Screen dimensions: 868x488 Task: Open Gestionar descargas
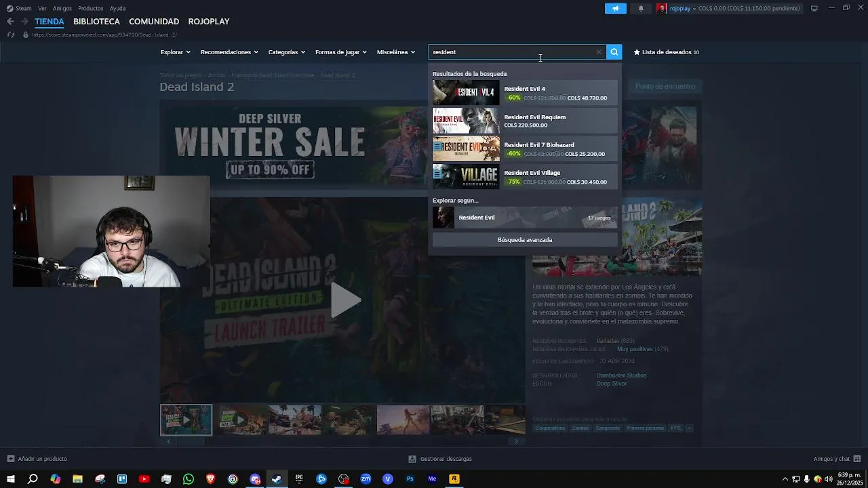coord(440,459)
